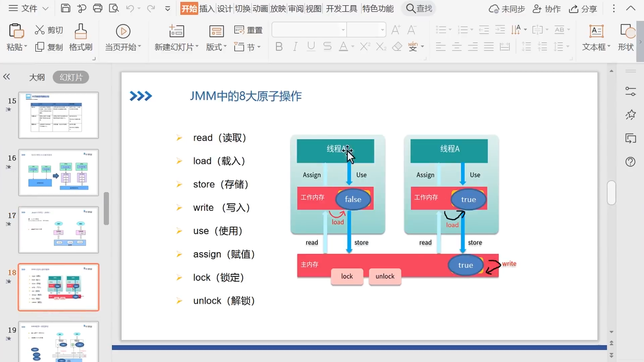Toggle Underline formatting
The width and height of the screenshot is (644, 362).
tap(311, 47)
